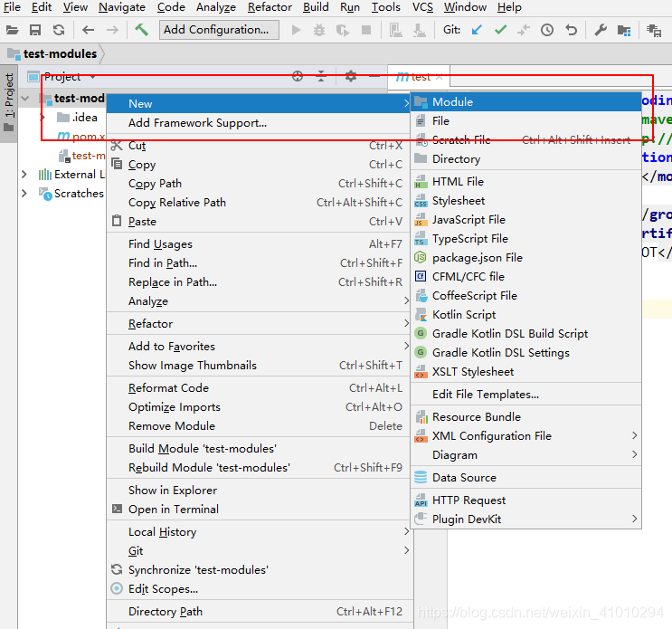Choose Edit File Templates... entry
The height and width of the screenshot is (629, 672).
pos(525,395)
